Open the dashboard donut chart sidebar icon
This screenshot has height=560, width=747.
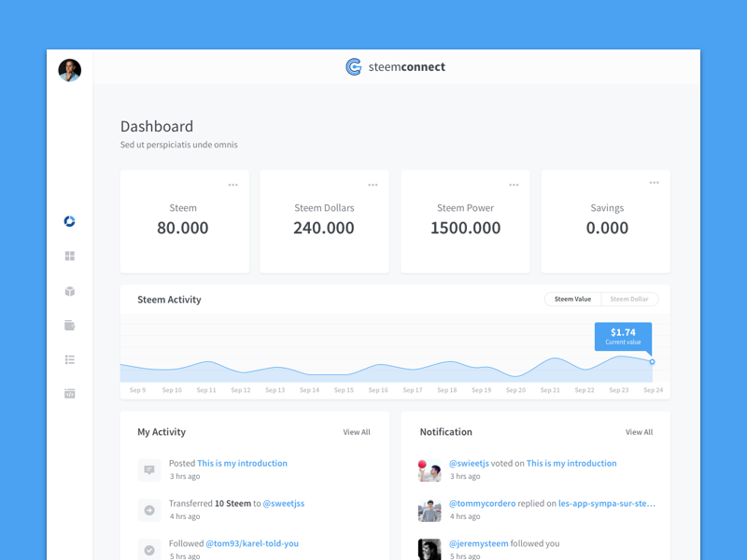[69, 221]
